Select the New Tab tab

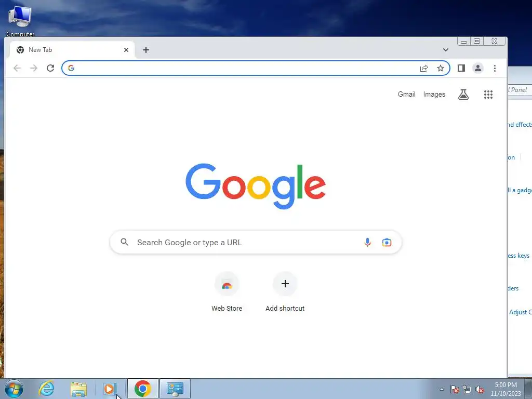tap(72, 50)
